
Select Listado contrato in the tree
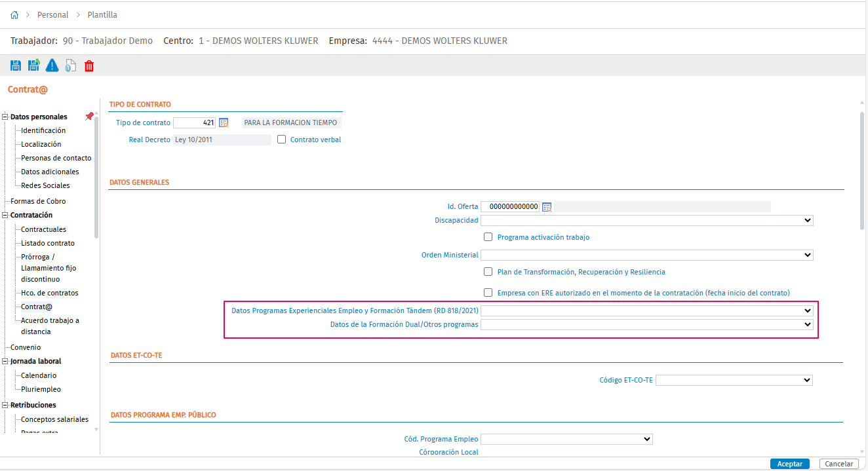click(48, 243)
